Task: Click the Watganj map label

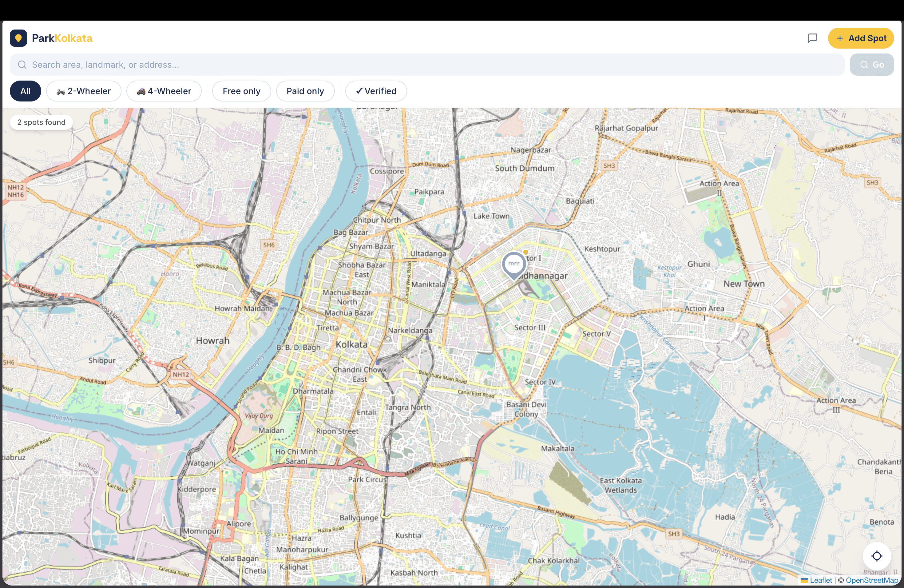Action: tap(201, 463)
